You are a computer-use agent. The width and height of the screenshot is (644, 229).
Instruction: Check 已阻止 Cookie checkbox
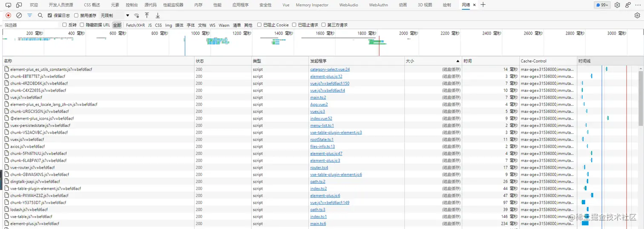point(259,25)
